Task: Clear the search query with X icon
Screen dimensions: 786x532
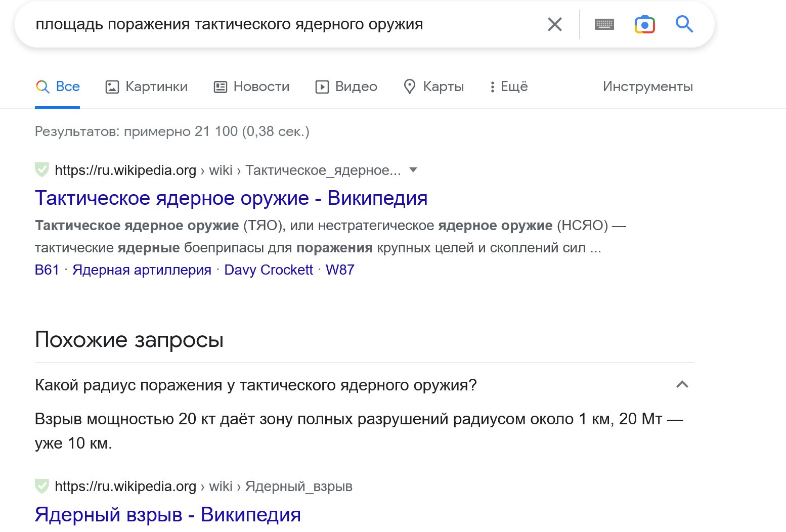Action: [x=554, y=24]
